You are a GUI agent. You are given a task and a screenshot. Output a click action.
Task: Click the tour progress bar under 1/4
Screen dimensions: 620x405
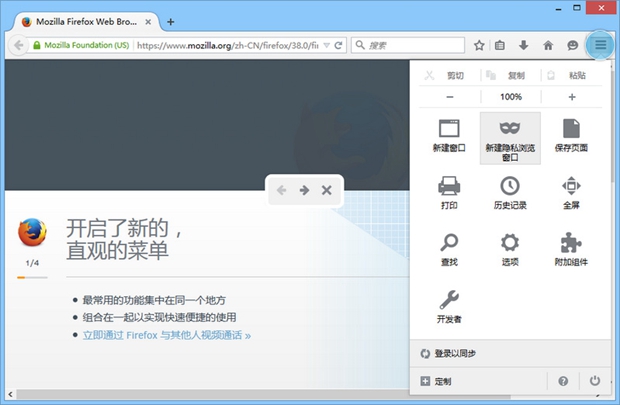click(x=32, y=278)
